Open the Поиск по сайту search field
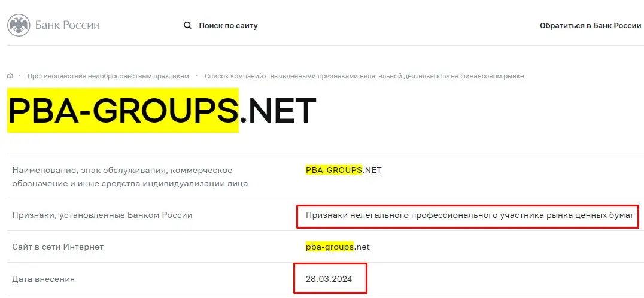This screenshot has width=644, height=298. tap(228, 26)
